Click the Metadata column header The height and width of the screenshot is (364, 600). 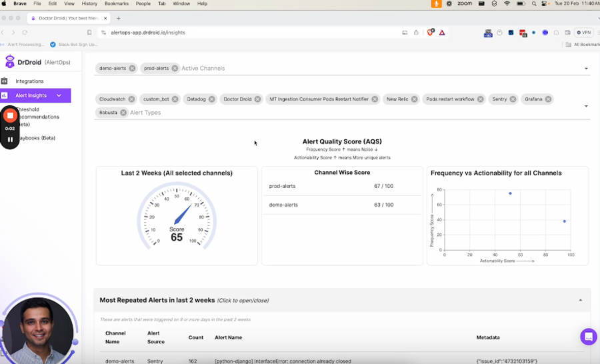point(488,337)
